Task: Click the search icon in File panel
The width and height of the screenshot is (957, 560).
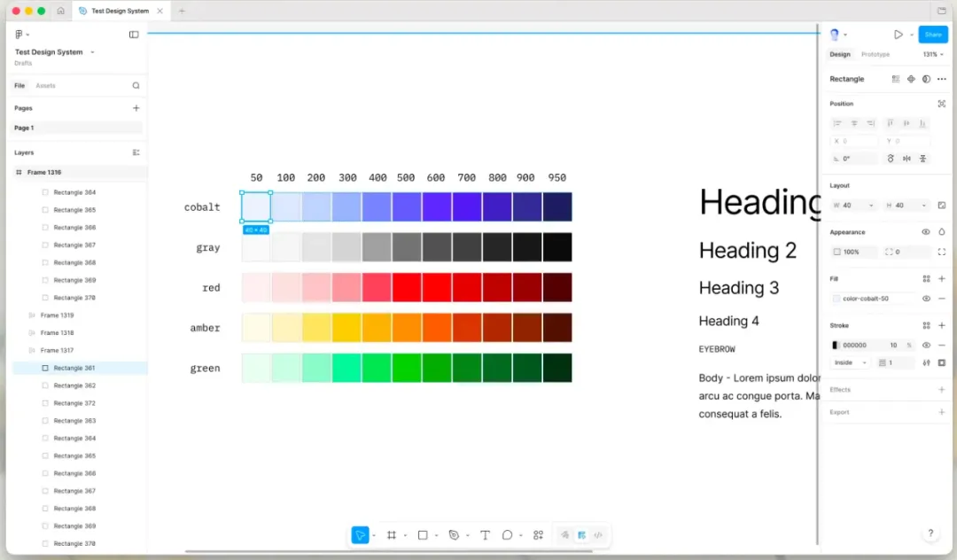Action: (136, 86)
